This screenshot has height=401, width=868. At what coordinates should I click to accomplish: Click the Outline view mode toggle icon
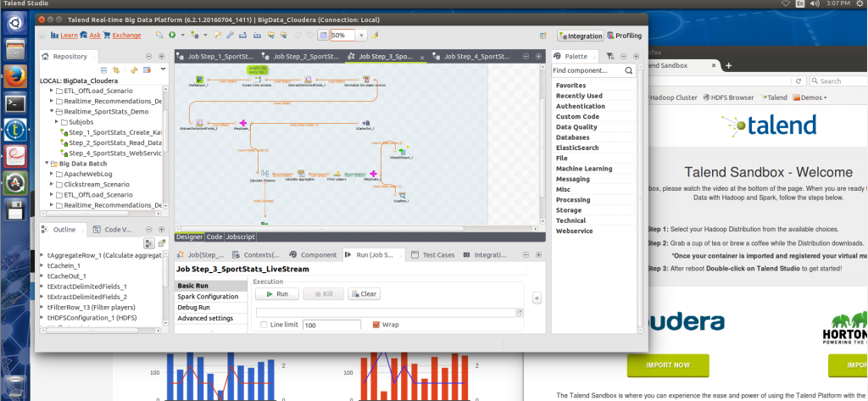(149, 243)
